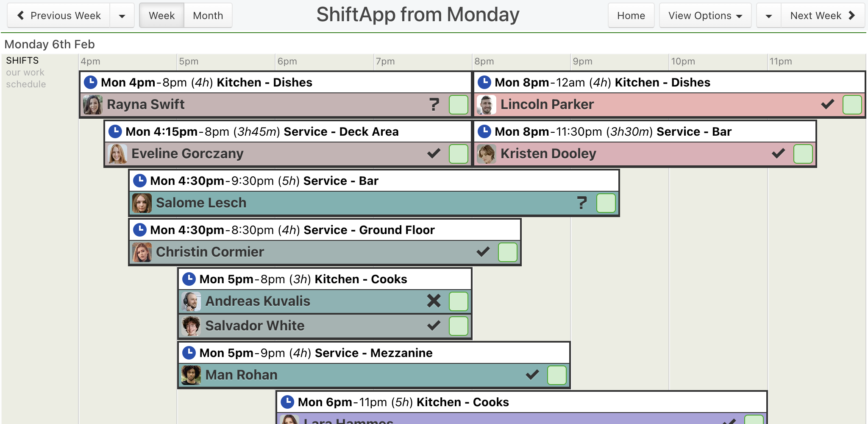Click the question mark beside Salome Lesch

pyautogui.click(x=582, y=203)
